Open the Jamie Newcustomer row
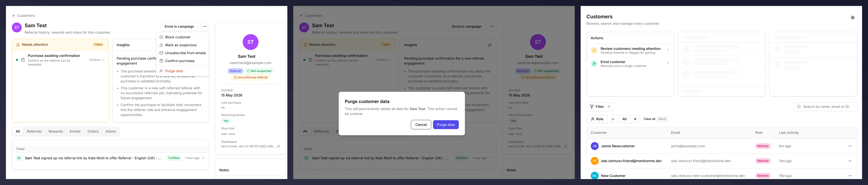Image resolution: width=868 pixels, height=185 pixels. coord(721,146)
